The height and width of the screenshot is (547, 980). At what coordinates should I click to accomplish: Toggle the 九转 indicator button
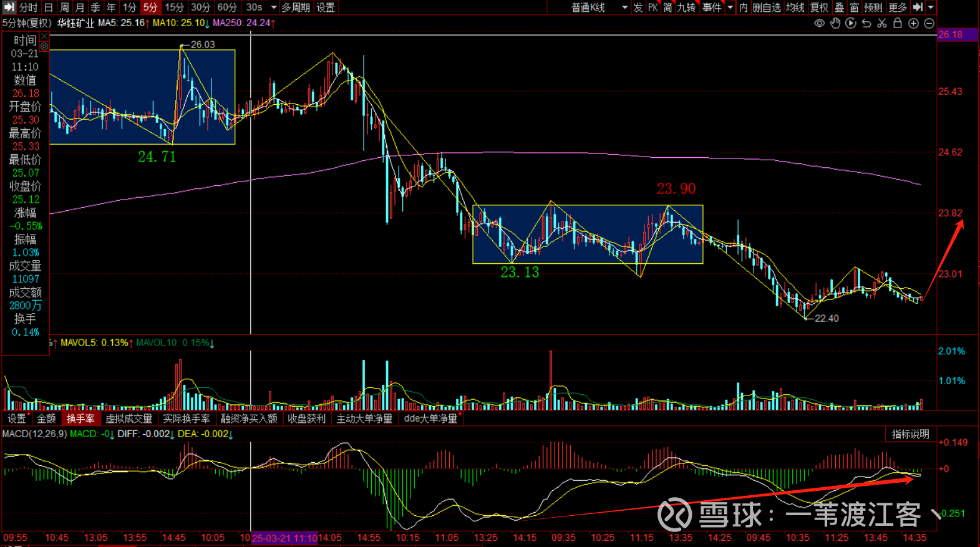(x=687, y=7)
